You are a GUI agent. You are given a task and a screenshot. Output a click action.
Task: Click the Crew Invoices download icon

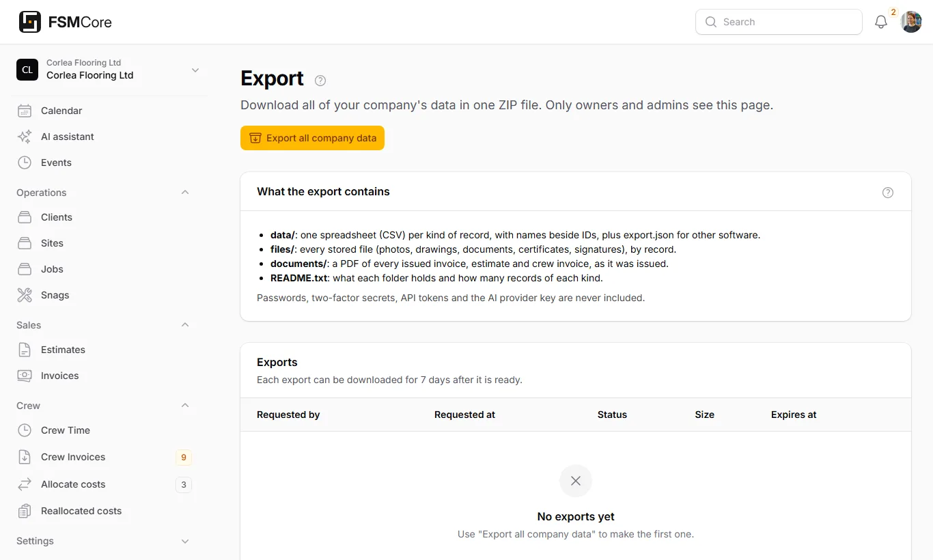[25, 457]
